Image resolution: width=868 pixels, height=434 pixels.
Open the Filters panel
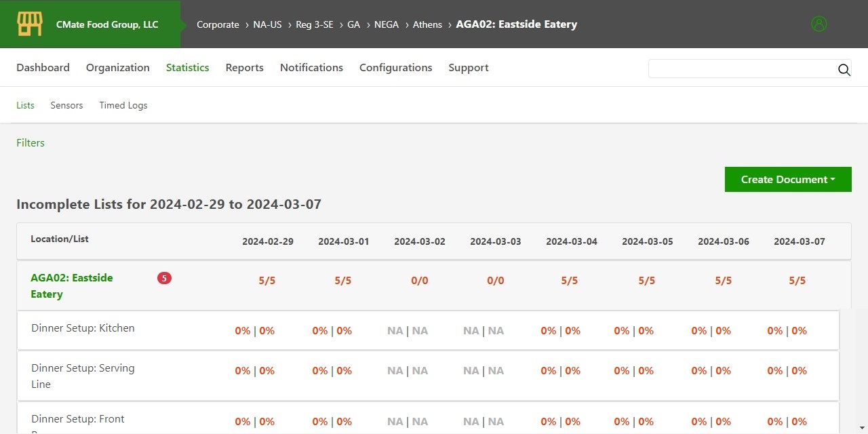[x=30, y=143]
